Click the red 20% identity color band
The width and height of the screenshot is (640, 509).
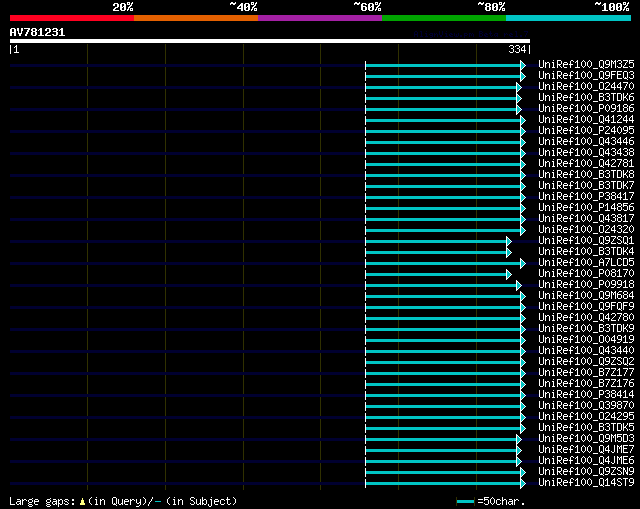72,18
